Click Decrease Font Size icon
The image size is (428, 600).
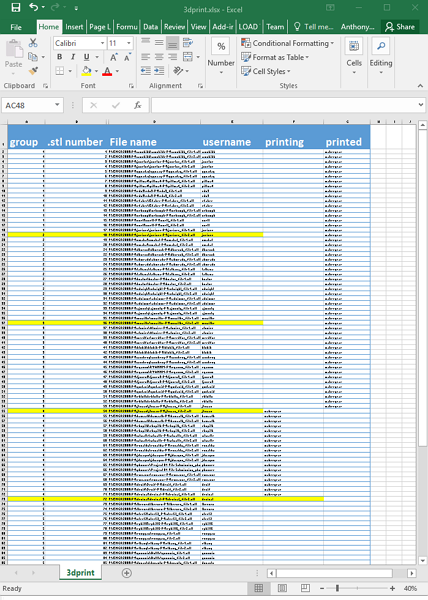click(127, 57)
